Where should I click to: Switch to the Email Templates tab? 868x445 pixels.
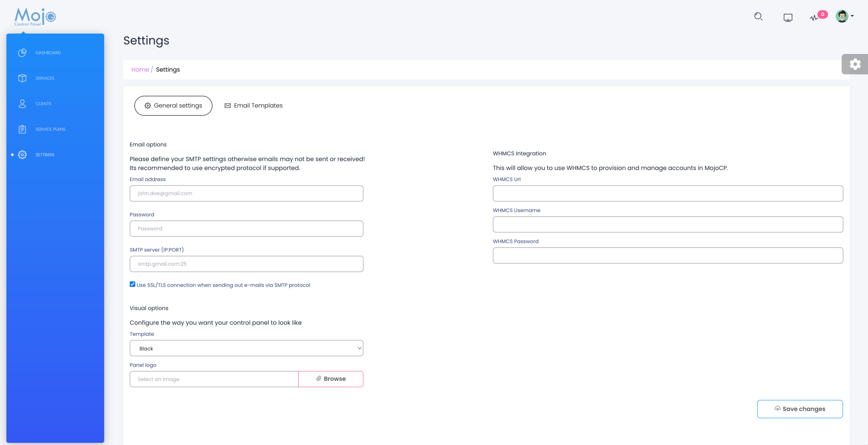pos(254,105)
